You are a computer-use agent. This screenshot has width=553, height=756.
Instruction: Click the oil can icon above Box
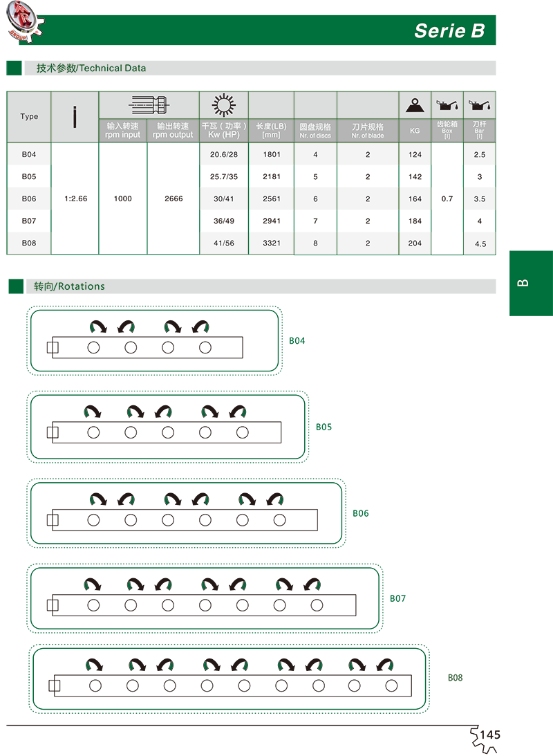(x=447, y=106)
